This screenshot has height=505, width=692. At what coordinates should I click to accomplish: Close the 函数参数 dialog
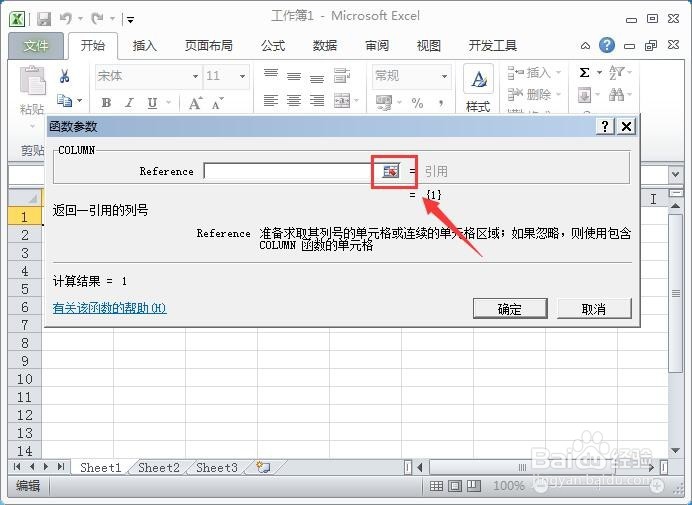(x=626, y=126)
